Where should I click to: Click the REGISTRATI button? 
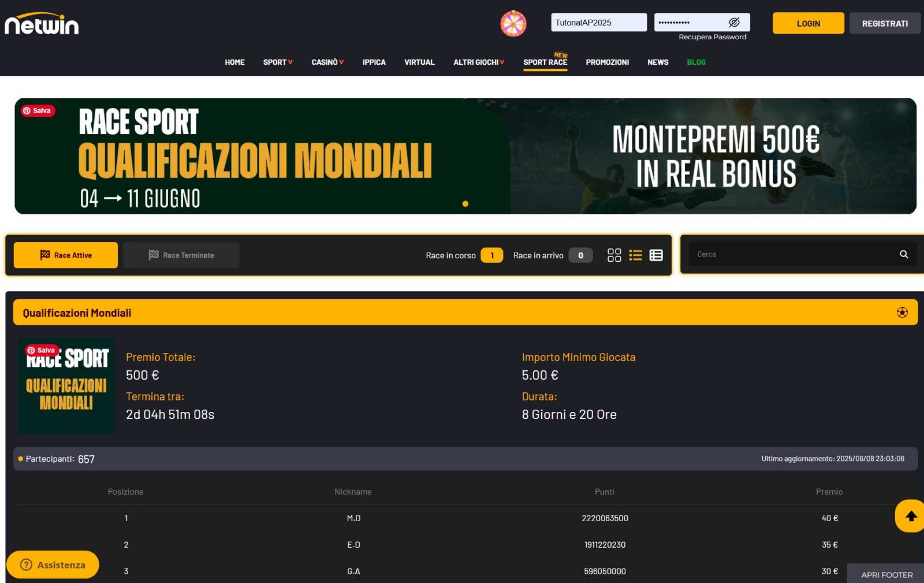885,23
